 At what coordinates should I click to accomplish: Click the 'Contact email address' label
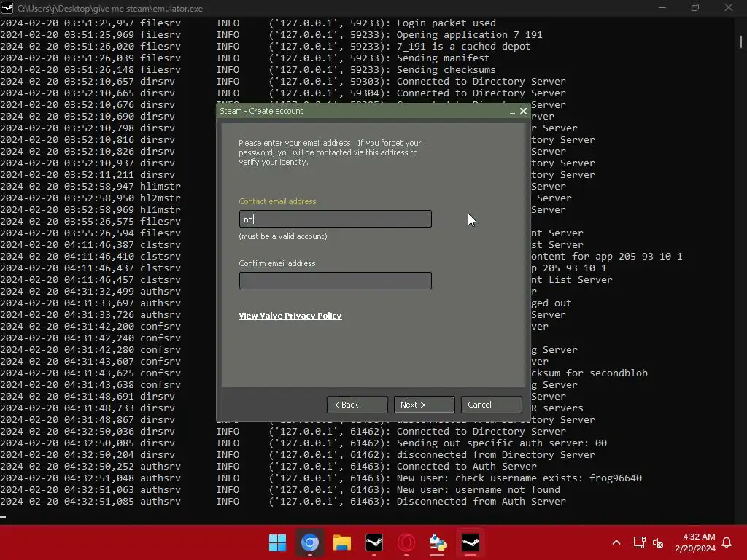click(277, 201)
